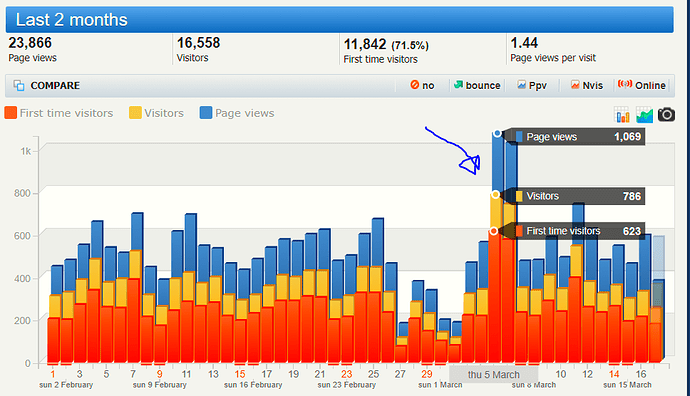Viewport: 690px width, 396px height.
Task: Click the date 1 on the x-axis
Action: point(53,374)
